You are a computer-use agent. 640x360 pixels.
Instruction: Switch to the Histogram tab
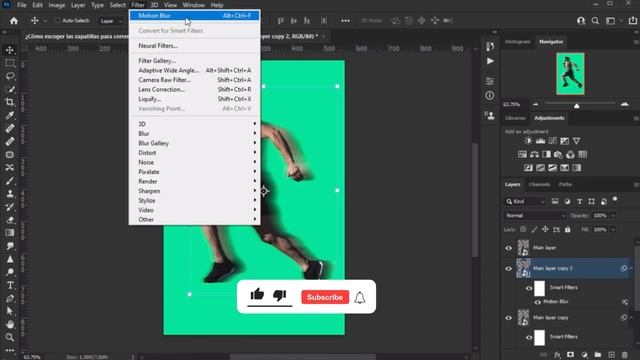(517, 42)
